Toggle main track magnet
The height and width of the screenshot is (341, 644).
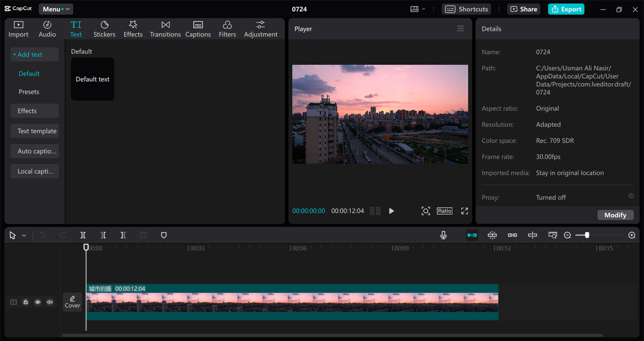click(472, 235)
